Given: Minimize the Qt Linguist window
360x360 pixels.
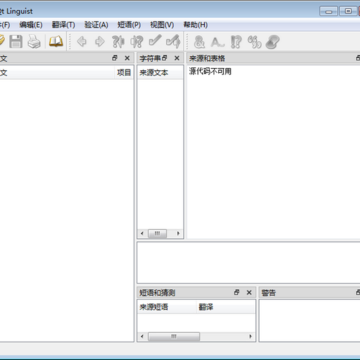Looking at the screenshot, I should [328, 11].
